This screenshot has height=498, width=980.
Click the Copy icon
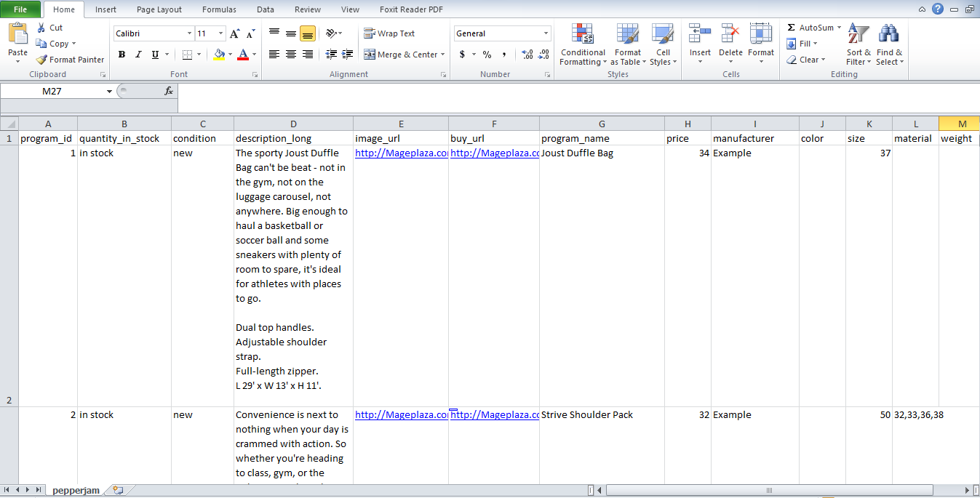click(x=41, y=44)
